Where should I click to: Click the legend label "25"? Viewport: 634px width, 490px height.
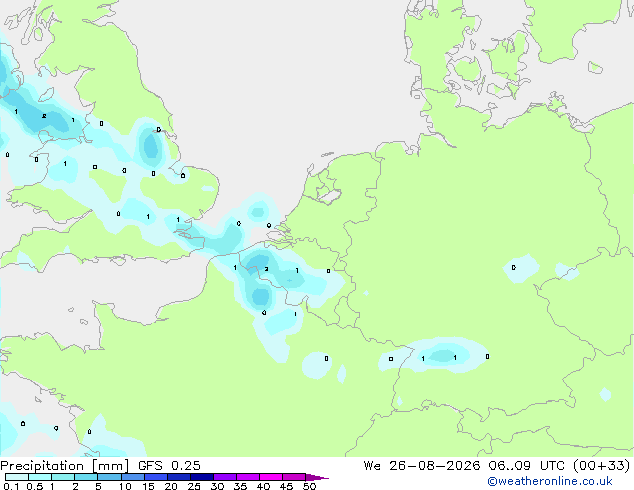pos(194,486)
